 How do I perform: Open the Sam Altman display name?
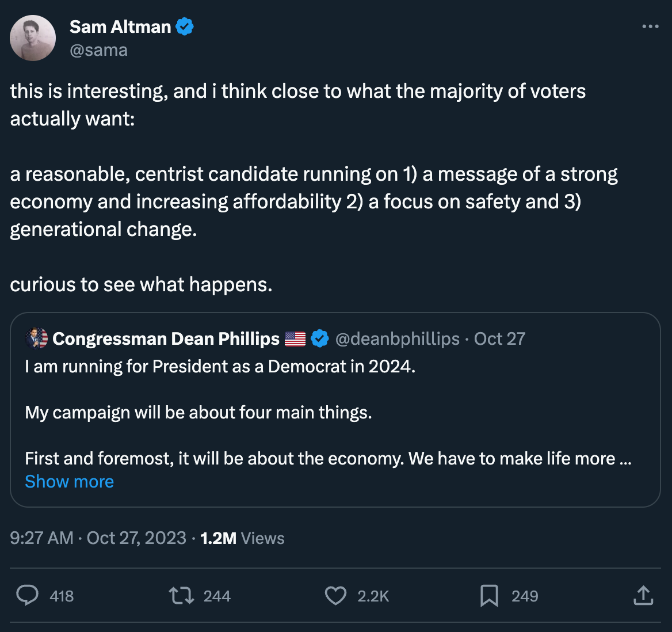(x=120, y=26)
